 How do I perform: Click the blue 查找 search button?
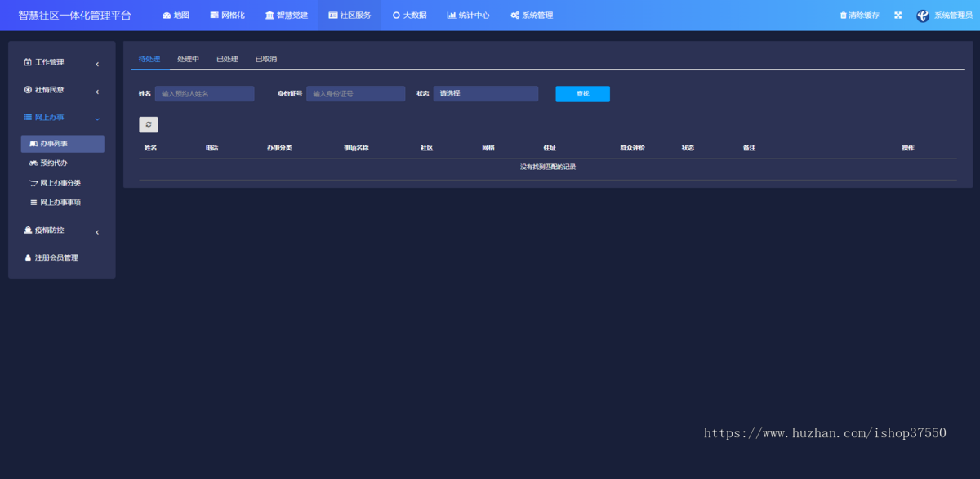click(x=582, y=93)
